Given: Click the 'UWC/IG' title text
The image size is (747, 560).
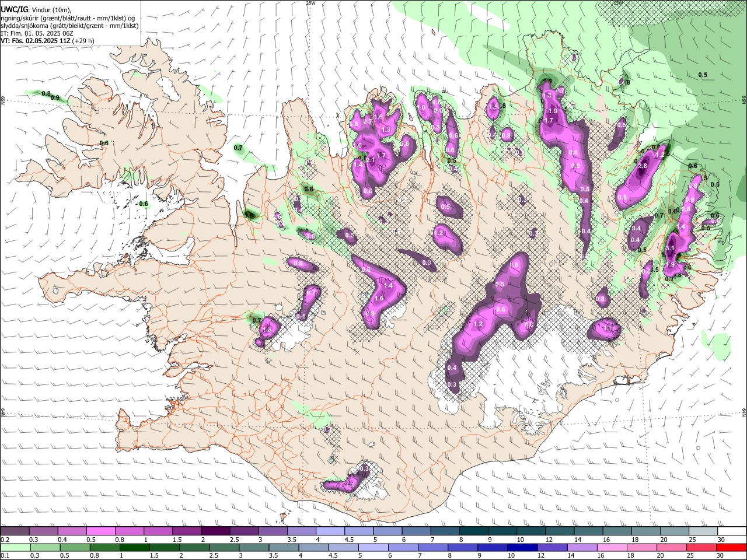Looking at the screenshot, I should click(x=13, y=9).
